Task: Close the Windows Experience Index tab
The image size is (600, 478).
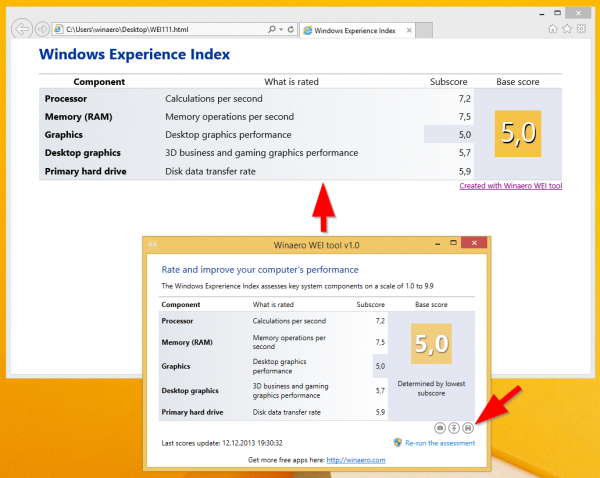Action: (409, 30)
